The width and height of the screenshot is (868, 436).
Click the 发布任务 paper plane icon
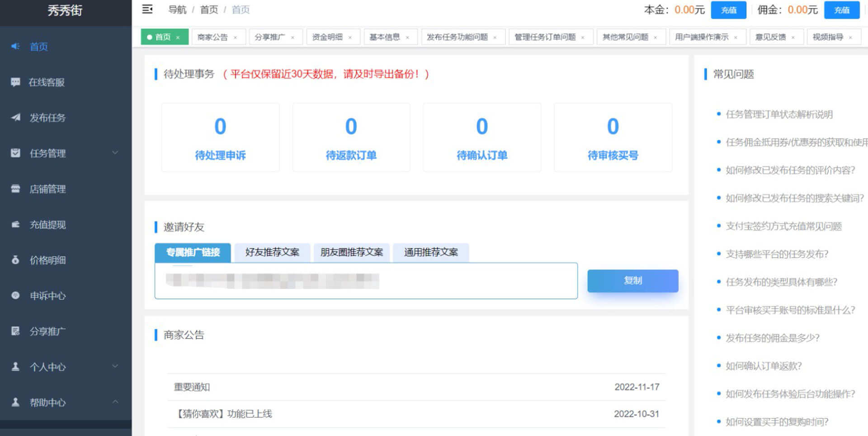point(15,118)
